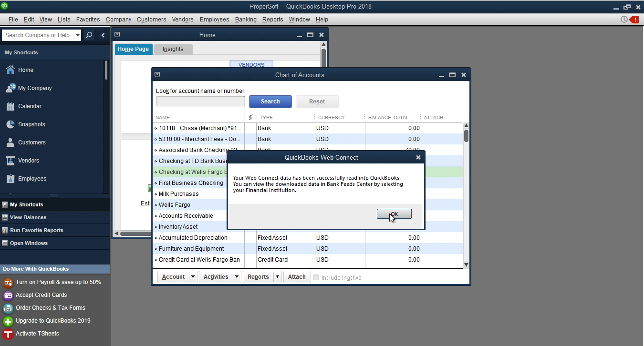Click the VENDORS button on Home page
The height and width of the screenshot is (346, 644).
251,65
